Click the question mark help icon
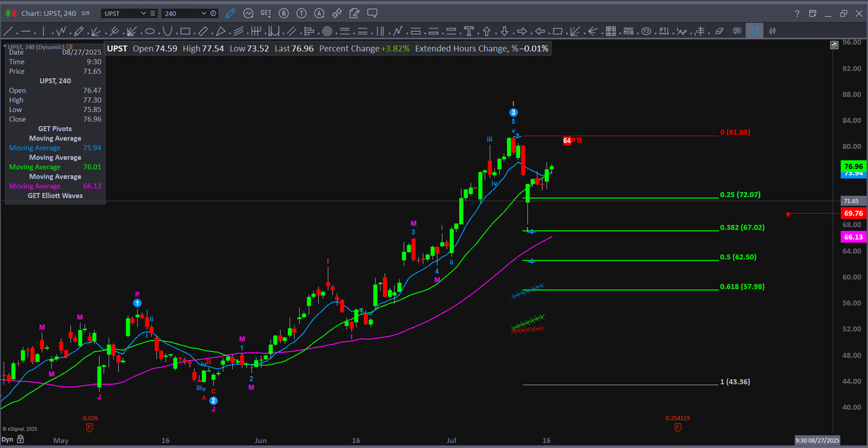The height and width of the screenshot is (448, 868). pos(797,14)
